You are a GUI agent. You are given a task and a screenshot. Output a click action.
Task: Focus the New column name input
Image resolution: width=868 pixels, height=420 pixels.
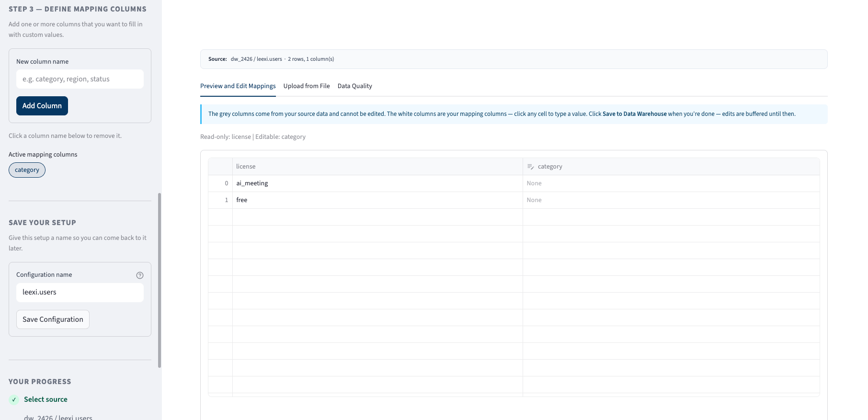(x=80, y=79)
